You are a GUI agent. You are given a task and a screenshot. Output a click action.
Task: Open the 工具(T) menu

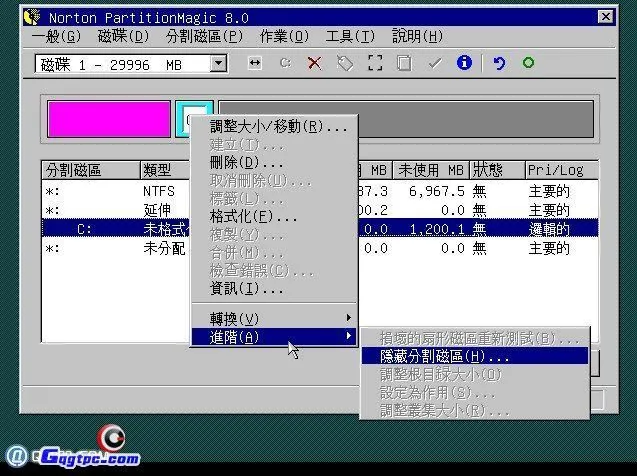point(350,37)
